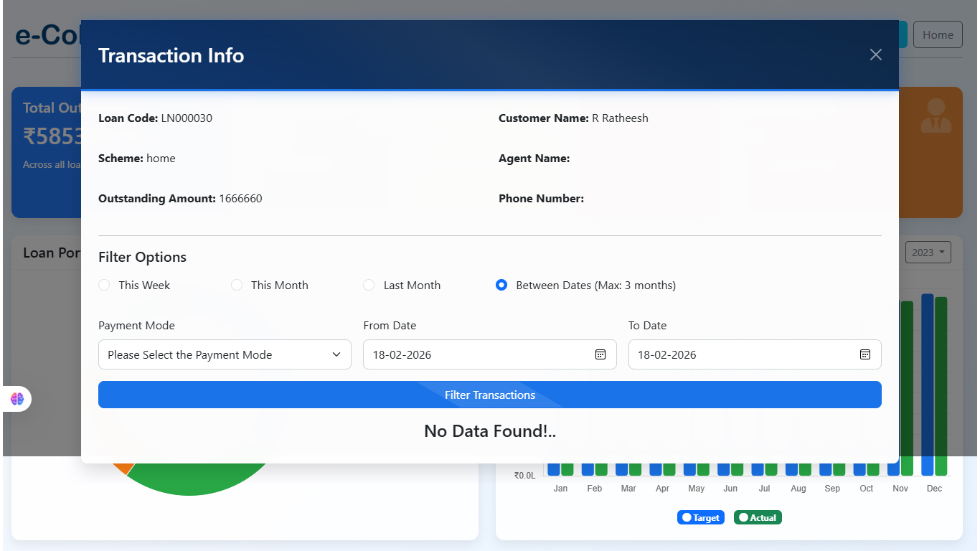Select Between Dates radio option
The image size is (980, 551).
[x=501, y=285]
